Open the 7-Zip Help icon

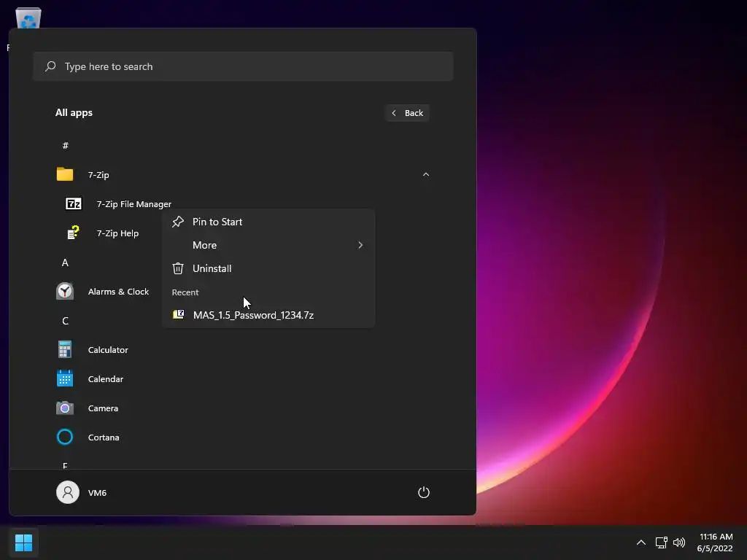[x=74, y=233]
